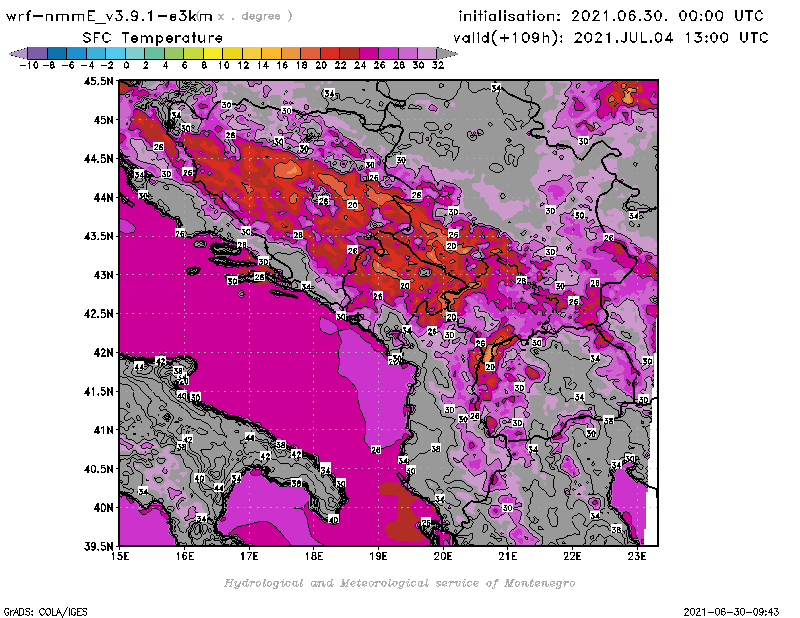
Task: Pick the legend swatch between 18 and 20
Action: point(310,53)
